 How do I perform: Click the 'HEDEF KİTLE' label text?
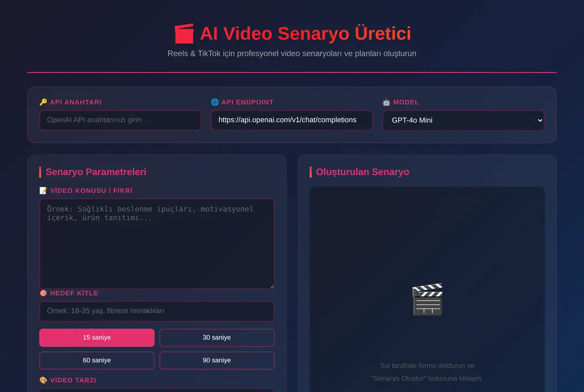pyautogui.click(x=74, y=293)
